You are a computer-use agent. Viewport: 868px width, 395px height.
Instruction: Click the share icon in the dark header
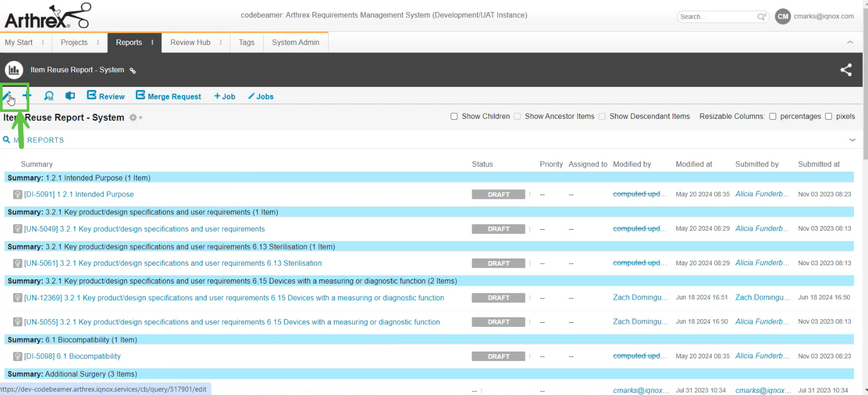(x=845, y=70)
